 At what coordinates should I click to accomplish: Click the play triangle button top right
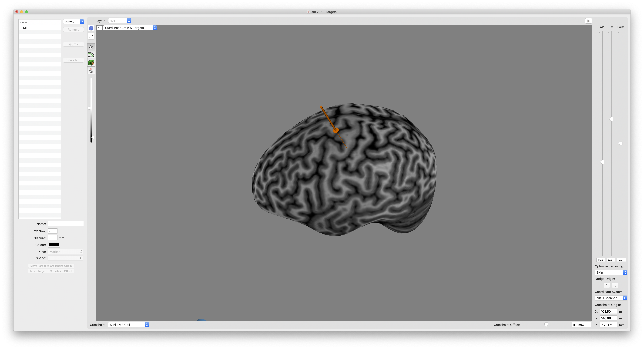click(588, 21)
